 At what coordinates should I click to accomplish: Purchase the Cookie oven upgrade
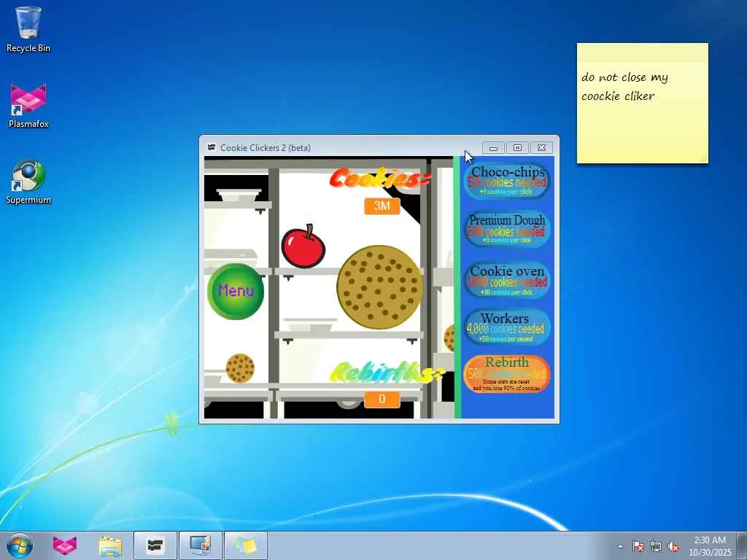(507, 280)
